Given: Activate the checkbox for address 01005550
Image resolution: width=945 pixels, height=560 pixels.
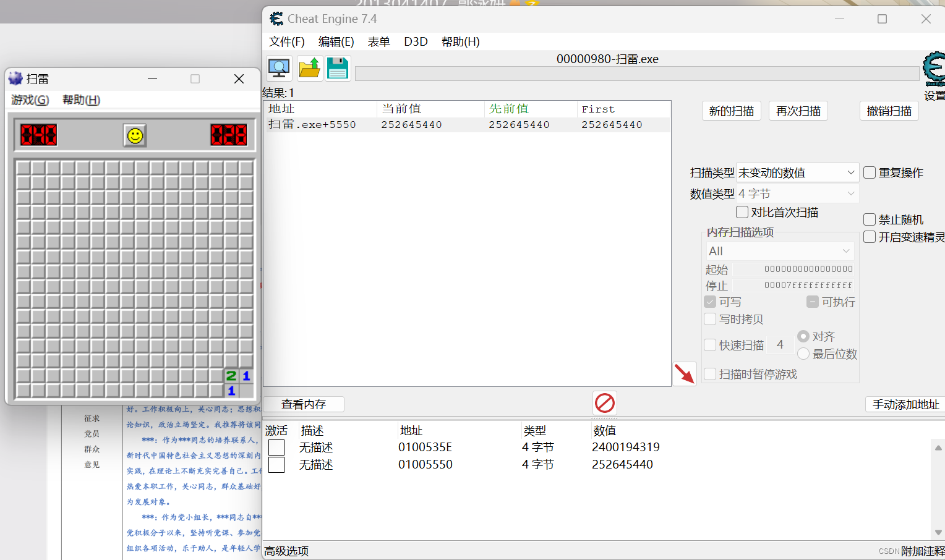Looking at the screenshot, I should click(276, 464).
